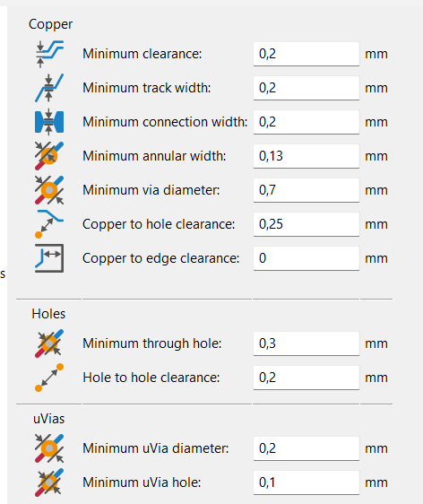Click into the Minimum via diameter field
The image size is (423, 504).
coord(306,190)
